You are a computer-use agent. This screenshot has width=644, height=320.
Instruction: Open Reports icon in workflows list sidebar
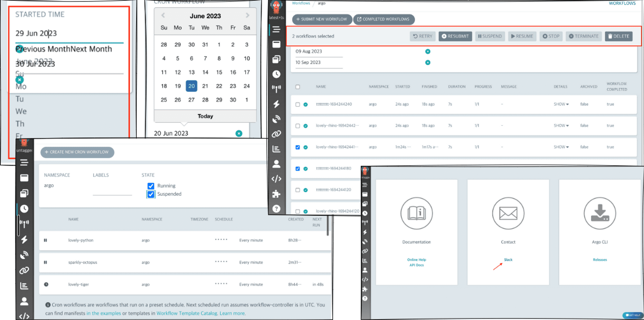(x=276, y=149)
